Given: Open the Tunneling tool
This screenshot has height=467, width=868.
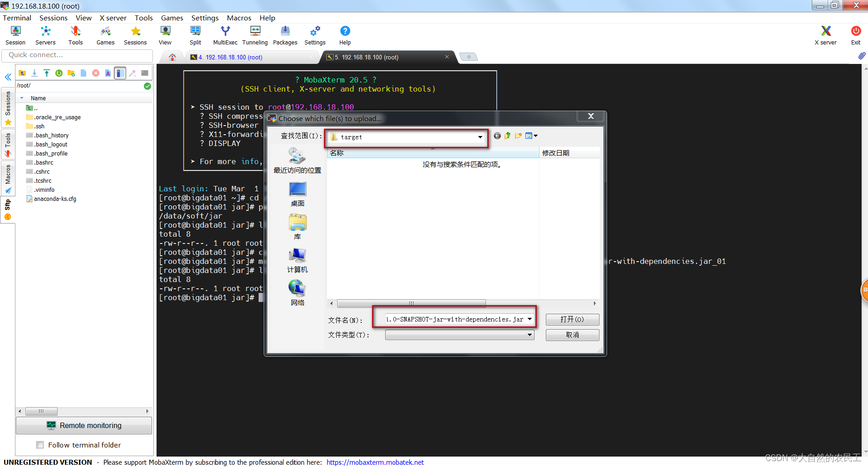Looking at the screenshot, I should coord(255,35).
